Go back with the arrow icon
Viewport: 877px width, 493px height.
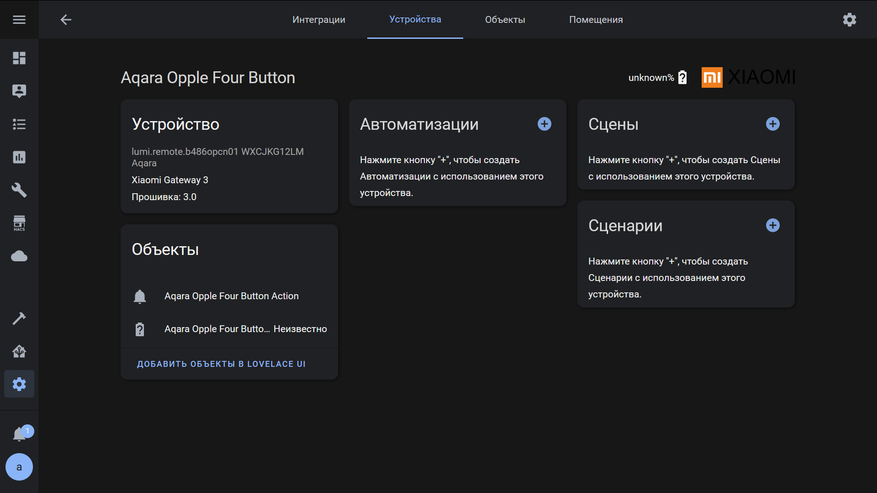click(66, 20)
